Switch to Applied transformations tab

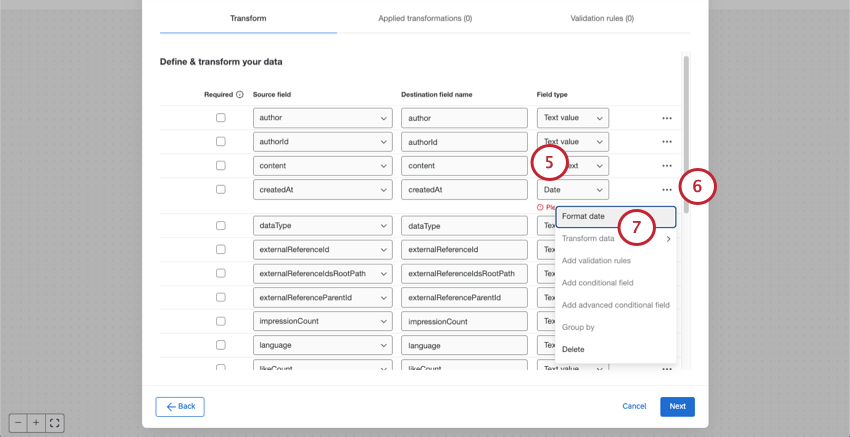tap(425, 18)
